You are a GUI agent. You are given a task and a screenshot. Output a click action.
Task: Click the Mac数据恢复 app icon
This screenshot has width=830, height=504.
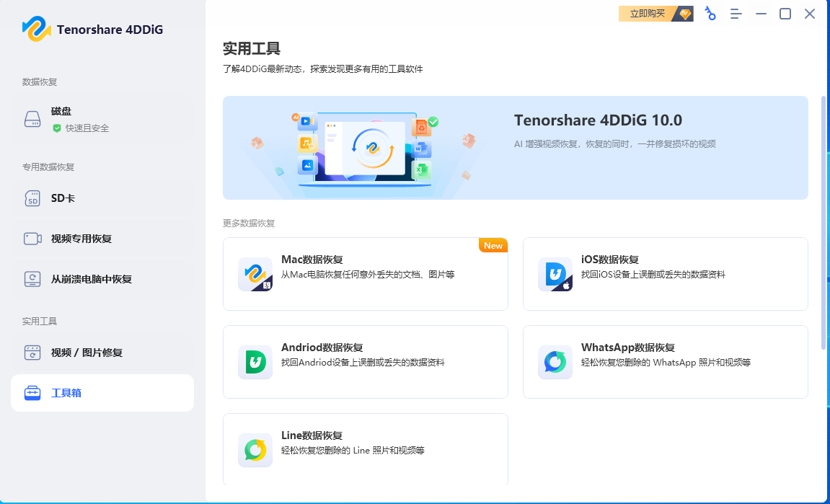(255, 274)
